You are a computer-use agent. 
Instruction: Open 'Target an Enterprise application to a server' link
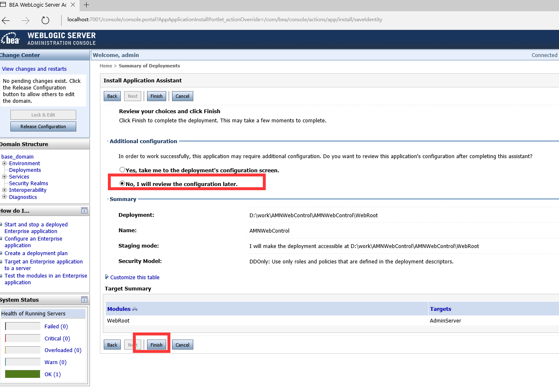[x=44, y=265]
